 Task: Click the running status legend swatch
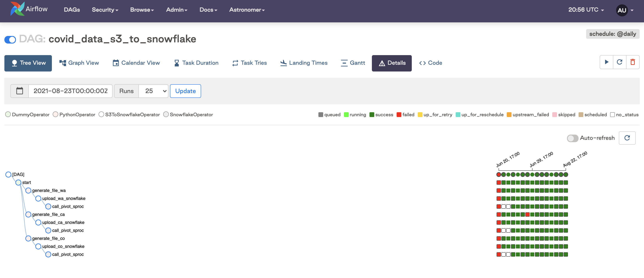(346, 115)
